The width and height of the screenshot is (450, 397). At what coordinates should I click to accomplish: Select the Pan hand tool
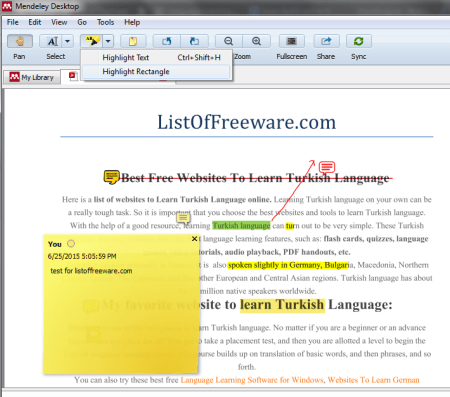20,41
